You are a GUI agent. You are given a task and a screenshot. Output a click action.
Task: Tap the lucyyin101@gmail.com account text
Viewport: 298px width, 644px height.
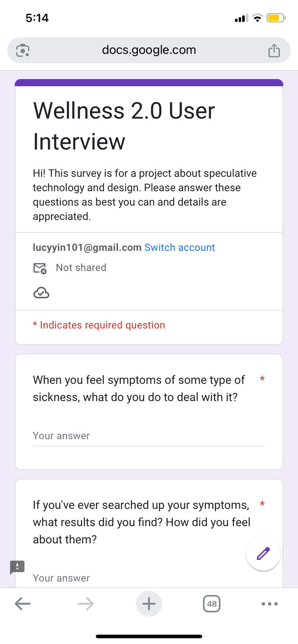pyautogui.click(x=87, y=248)
